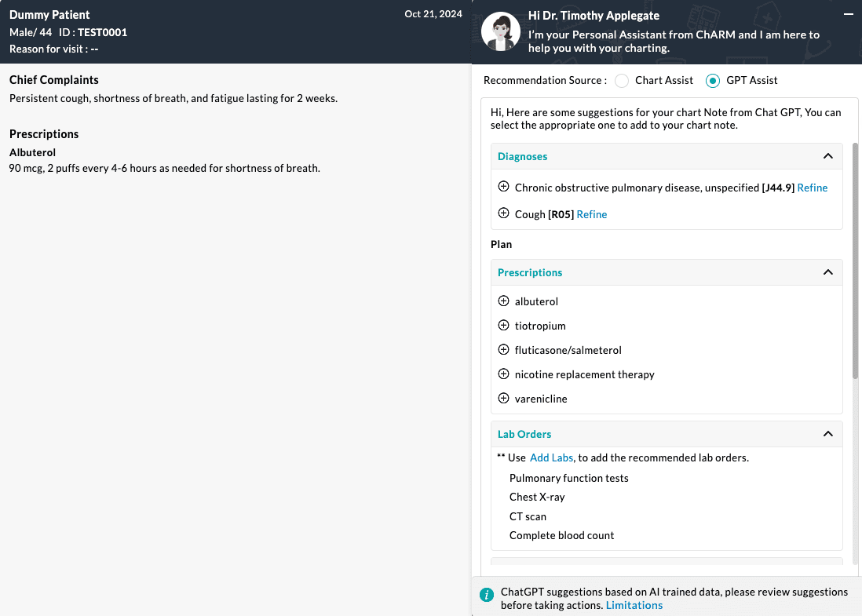862x616 pixels.
Task: Open the Limitations link
Action: point(634,605)
